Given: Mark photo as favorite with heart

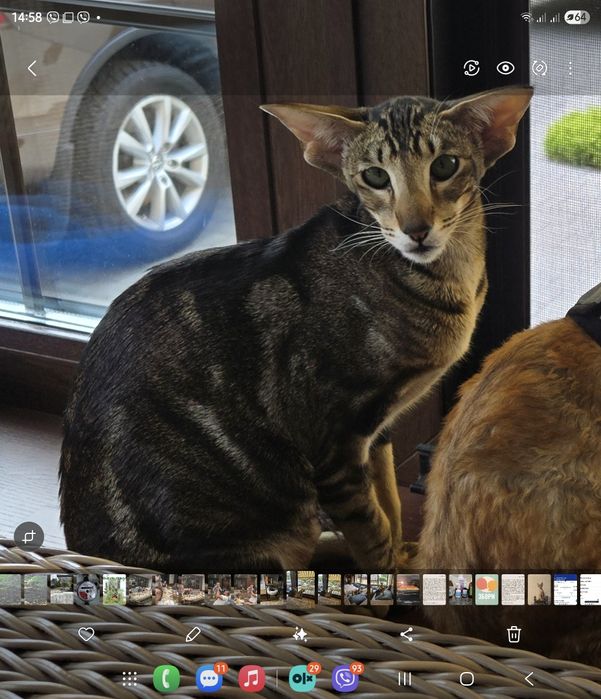Looking at the screenshot, I should tap(86, 634).
